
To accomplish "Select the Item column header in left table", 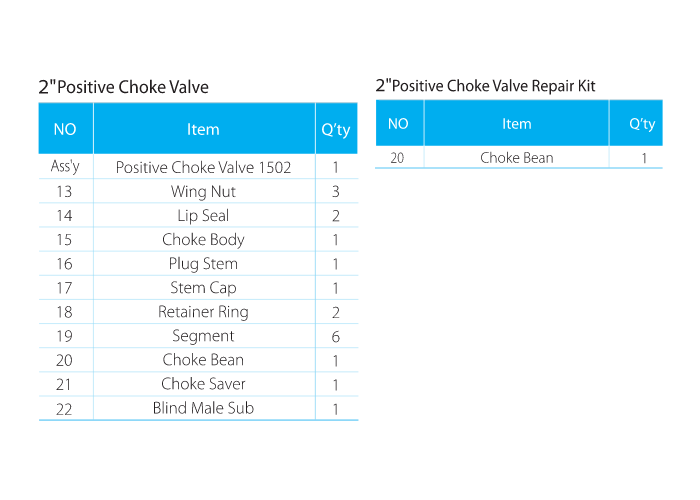I will pyautogui.click(x=203, y=129).
